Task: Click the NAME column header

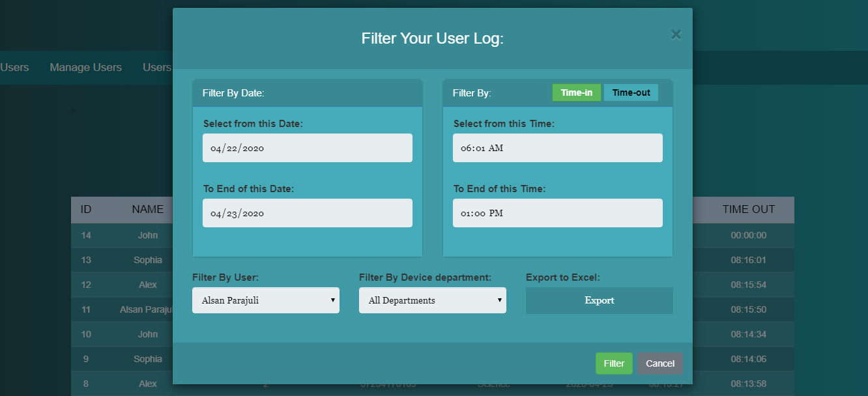Action: pos(148,210)
